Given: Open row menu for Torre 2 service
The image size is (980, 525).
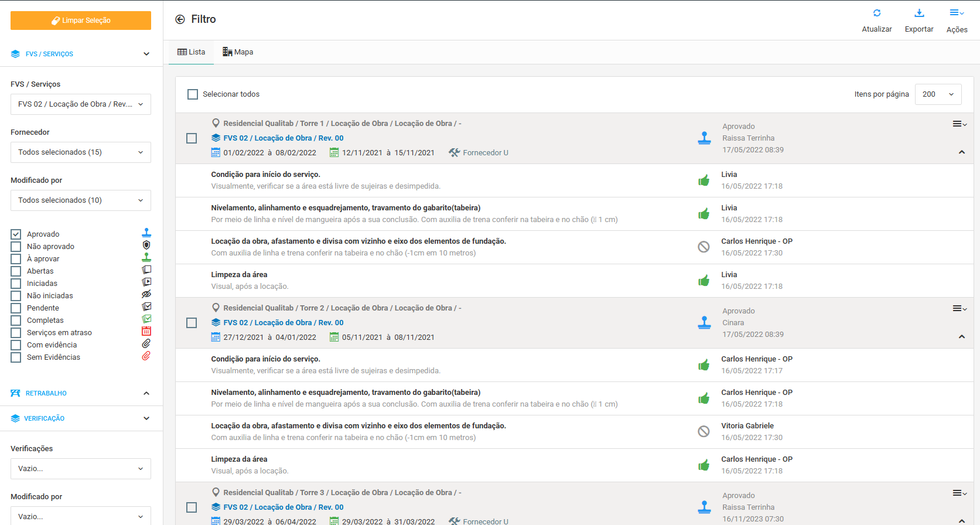Looking at the screenshot, I should (959, 309).
